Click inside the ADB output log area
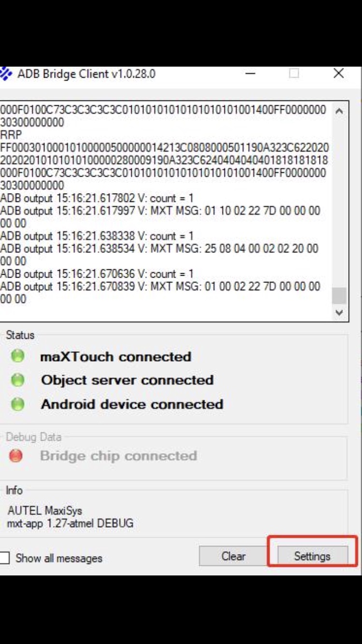The height and width of the screenshot is (644, 362). click(169, 208)
